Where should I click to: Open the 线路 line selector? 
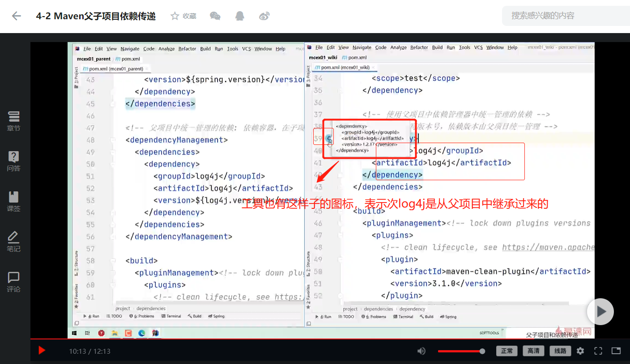(561, 351)
